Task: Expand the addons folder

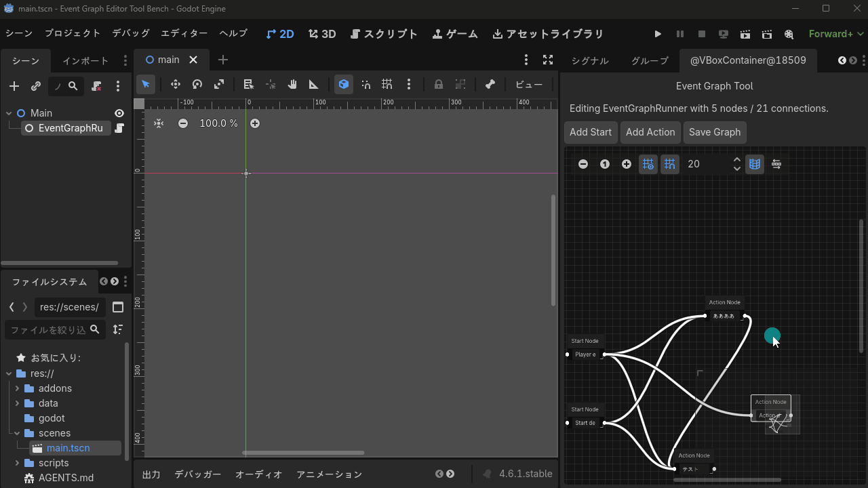Action: pyautogui.click(x=17, y=388)
